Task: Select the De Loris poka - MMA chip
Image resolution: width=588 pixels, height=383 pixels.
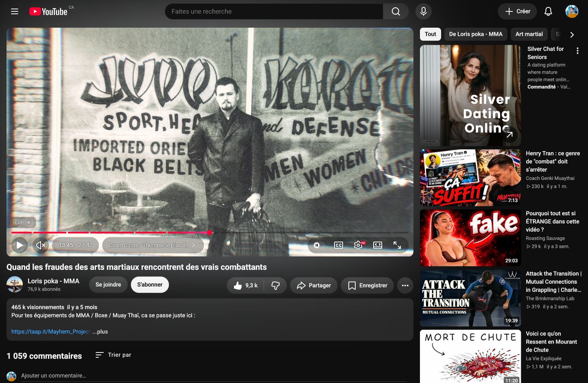Action: [476, 34]
